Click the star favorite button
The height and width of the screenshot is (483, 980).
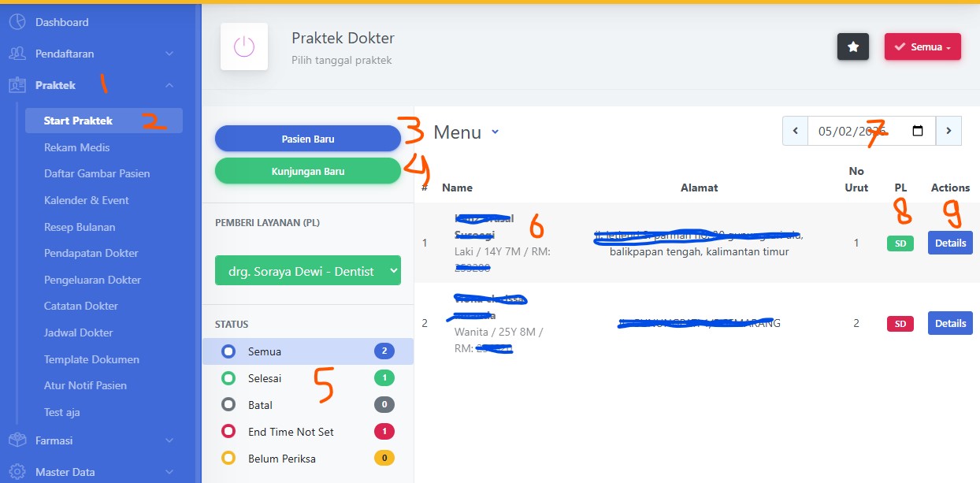point(852,46)
